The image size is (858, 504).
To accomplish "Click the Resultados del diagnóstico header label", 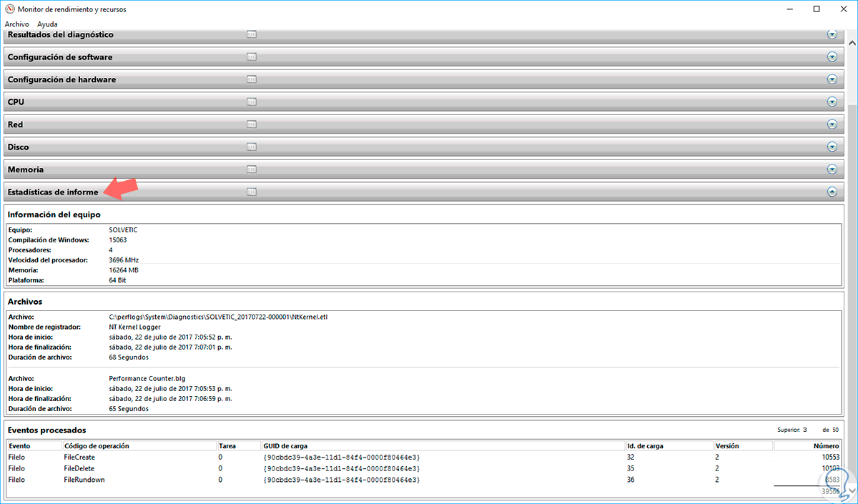I will pyautogui.click(x=60, y=34).
